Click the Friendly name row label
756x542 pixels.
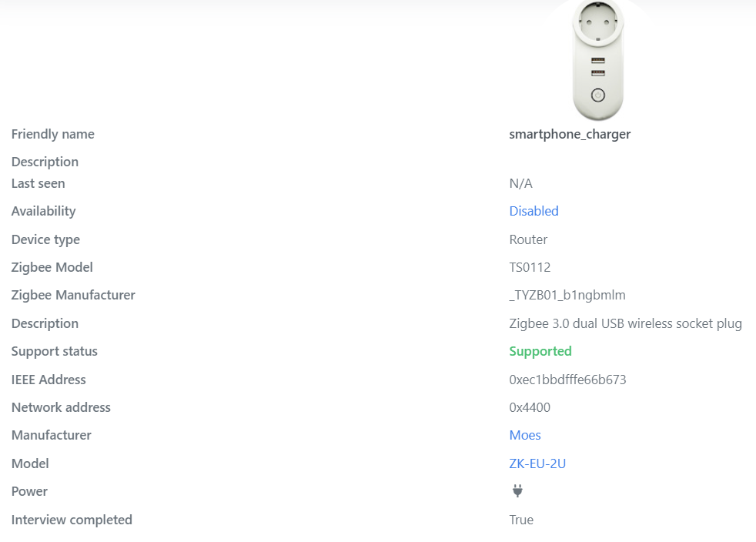point(52,134)
